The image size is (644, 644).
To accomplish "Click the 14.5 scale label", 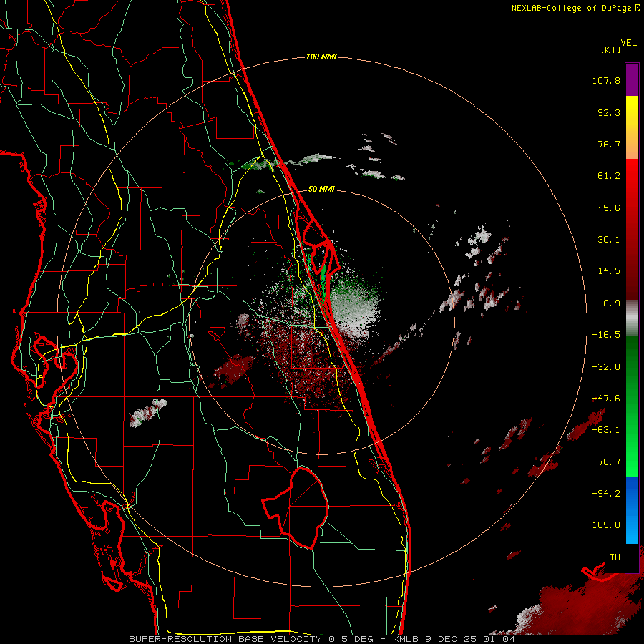I will coord(609,271).
